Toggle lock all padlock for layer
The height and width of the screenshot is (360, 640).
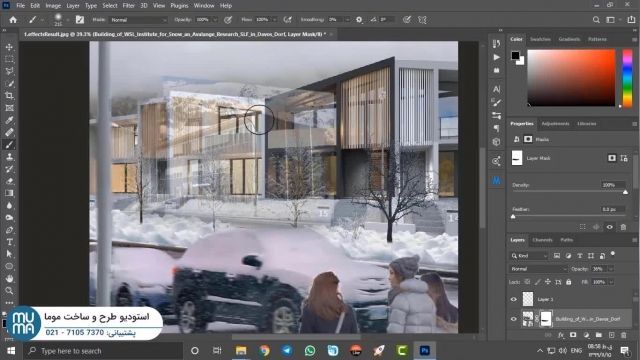(x=569, y=282)
